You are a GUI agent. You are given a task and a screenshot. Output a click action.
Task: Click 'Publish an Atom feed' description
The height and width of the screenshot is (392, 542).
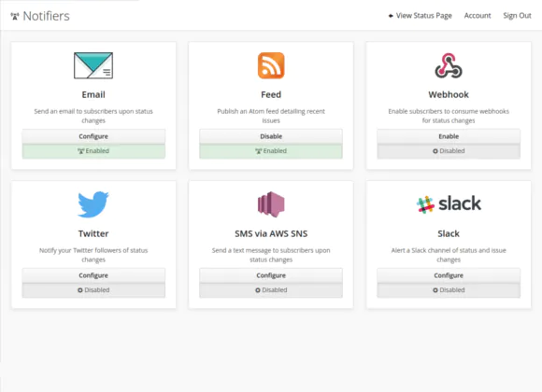click(x=271, y=116)
